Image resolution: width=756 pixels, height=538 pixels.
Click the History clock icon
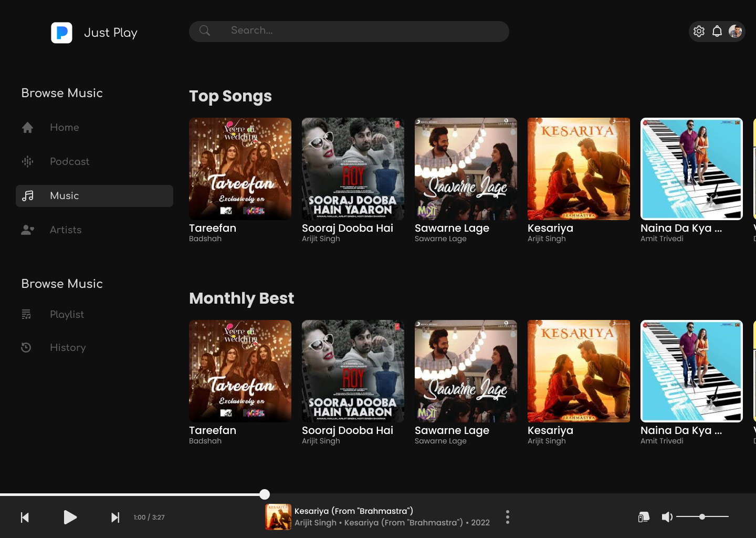26,348
